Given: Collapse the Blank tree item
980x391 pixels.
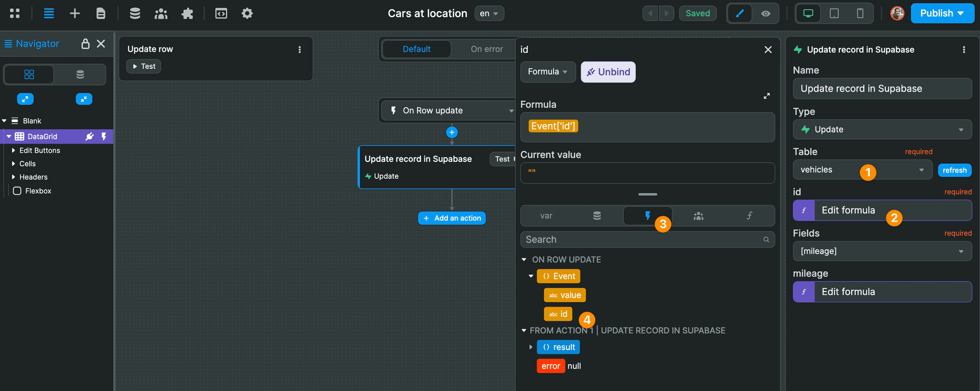Looking at the screenshot, I should [4, 121].
